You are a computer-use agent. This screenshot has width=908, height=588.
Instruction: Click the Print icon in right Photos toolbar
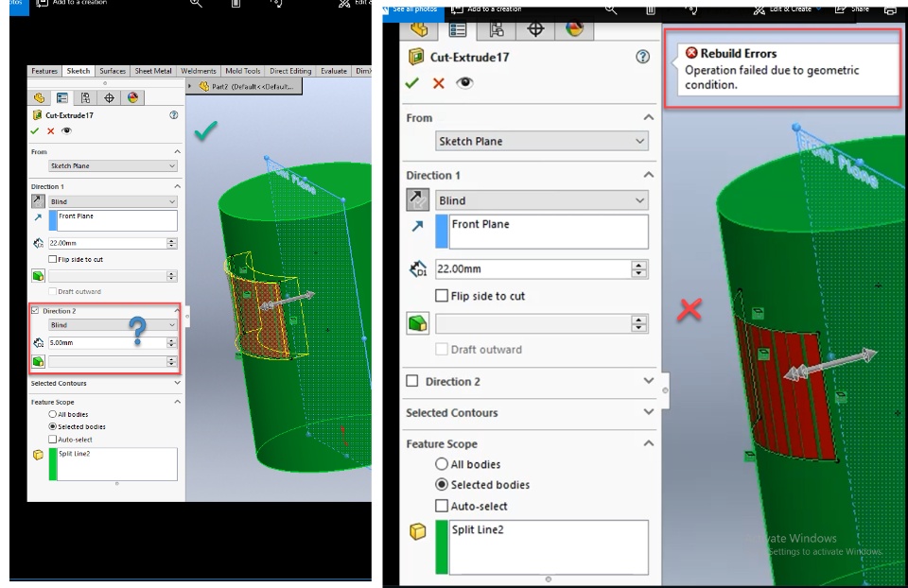coord(891,9)
